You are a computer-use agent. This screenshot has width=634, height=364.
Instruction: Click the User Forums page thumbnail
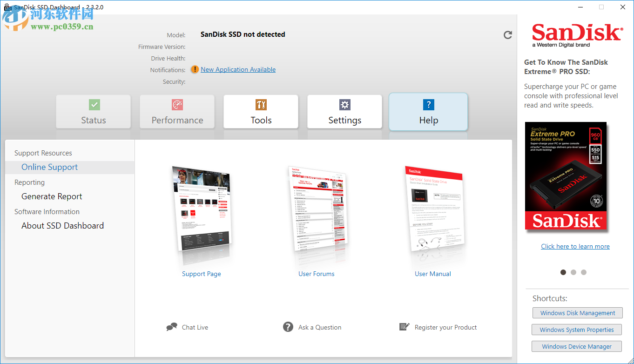pos(318,210)
